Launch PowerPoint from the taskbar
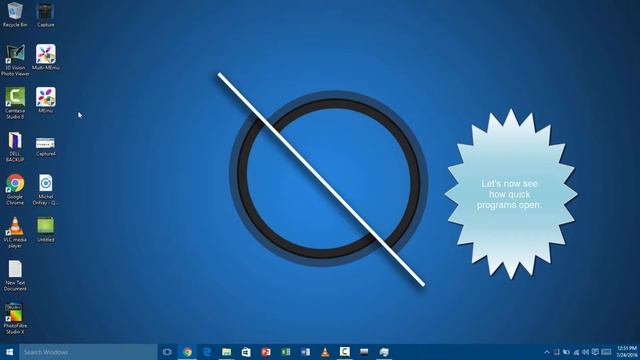The width and height of the screenshot is (640, 360). click(x=266, y=352)
